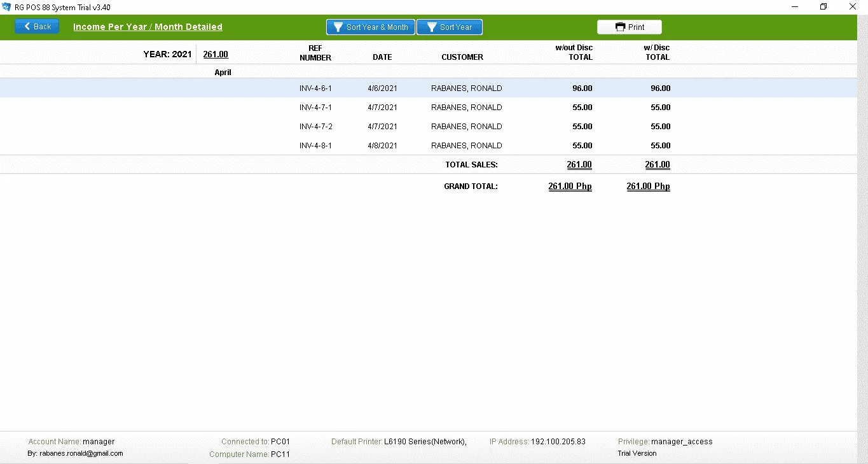The width and height of the screenshot is (868, 464).
Task: Restore down the RG POS window
Action: click(x=823, y=7)
